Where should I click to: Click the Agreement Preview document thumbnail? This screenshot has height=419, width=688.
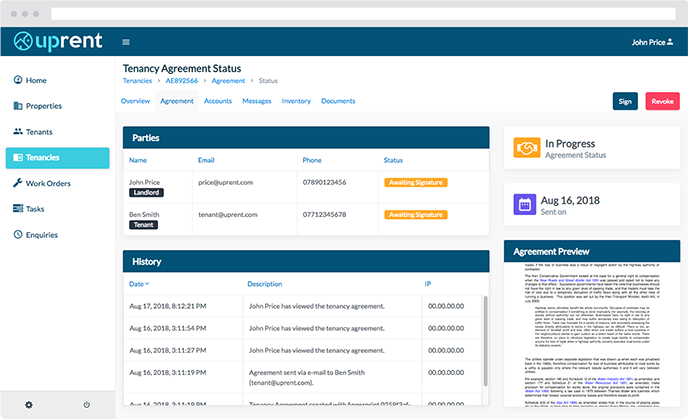(x=592, y=335)
